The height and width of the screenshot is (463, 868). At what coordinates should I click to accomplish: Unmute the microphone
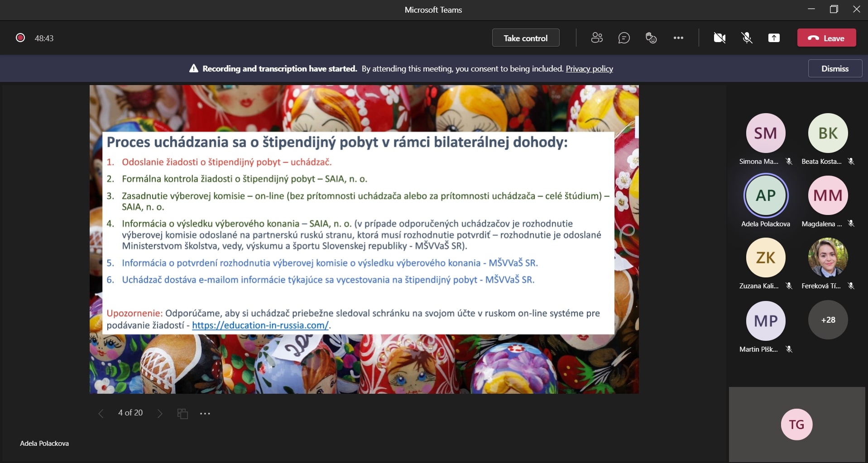tap(747, 38)
